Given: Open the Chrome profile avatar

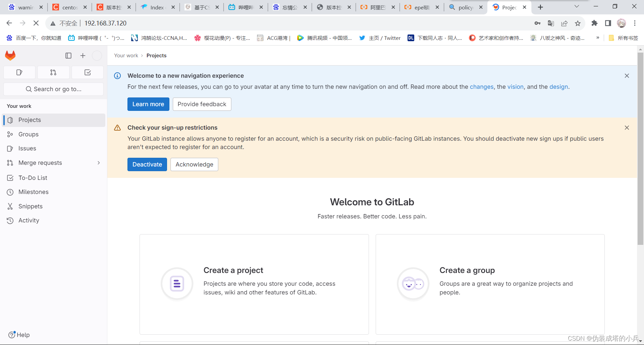Looking at the screenshot, I should click(622, 23).
